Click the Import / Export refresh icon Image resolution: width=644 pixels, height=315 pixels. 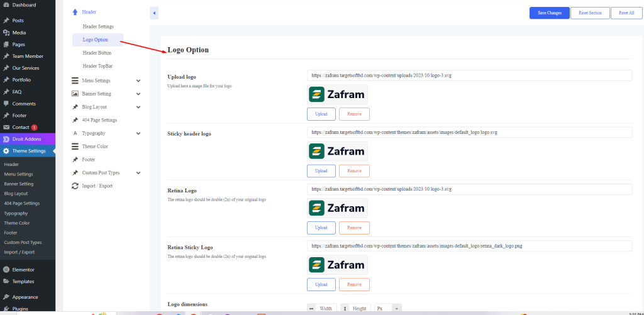(75, 186)
